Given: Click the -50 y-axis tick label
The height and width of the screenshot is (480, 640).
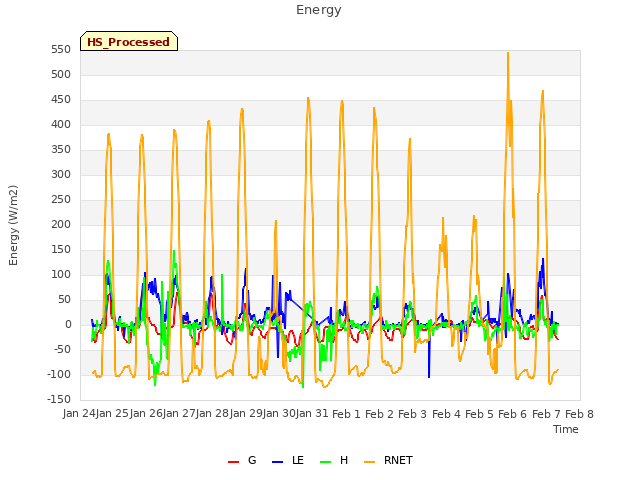Looking at the screenshot, I should click(x=62, y=349).
